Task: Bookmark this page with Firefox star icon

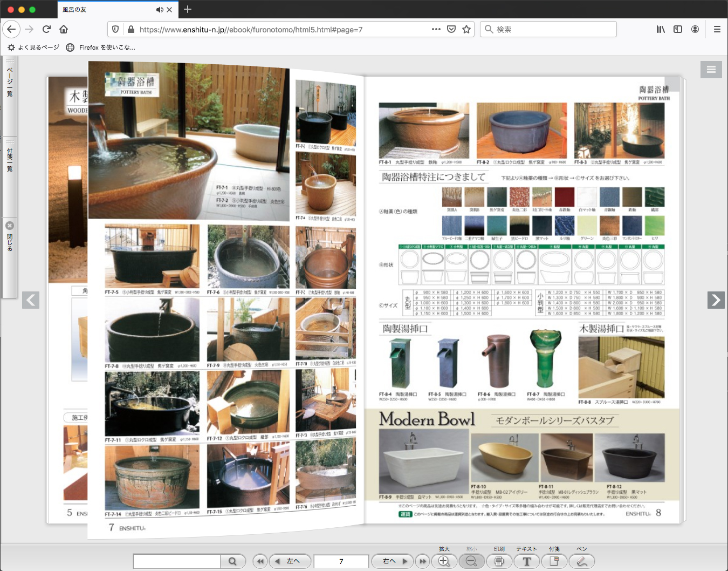Action: coord(466,29)
